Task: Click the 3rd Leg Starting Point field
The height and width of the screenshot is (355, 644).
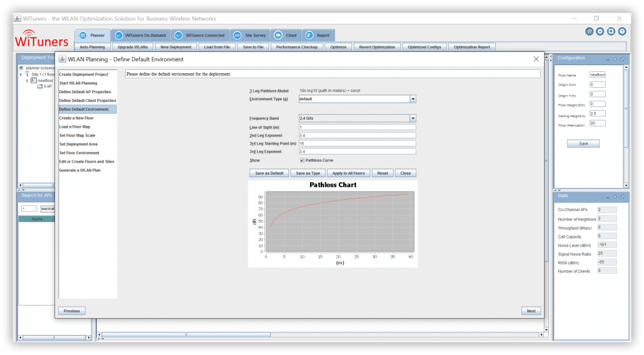Action: click(357, 143)
